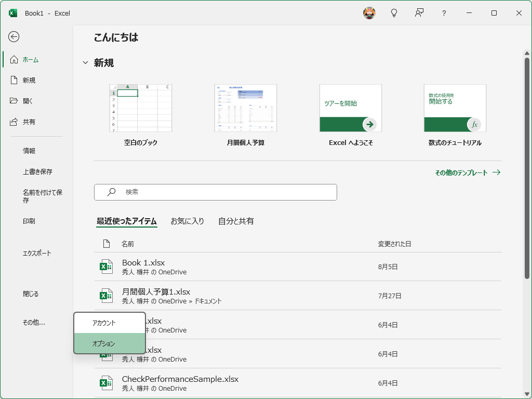
Task: Click the Excel workbook icon beside Book 1.xlsx
Action: (x=106, y=266)
